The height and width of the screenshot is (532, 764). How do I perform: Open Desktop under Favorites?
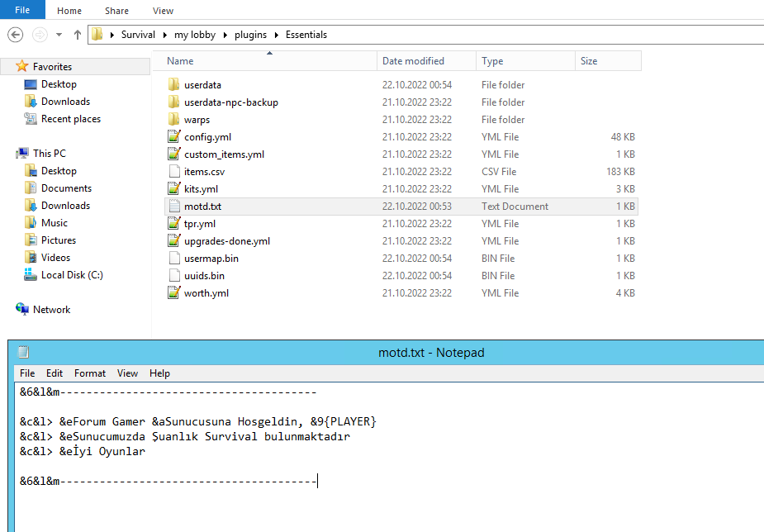[59, 83]
